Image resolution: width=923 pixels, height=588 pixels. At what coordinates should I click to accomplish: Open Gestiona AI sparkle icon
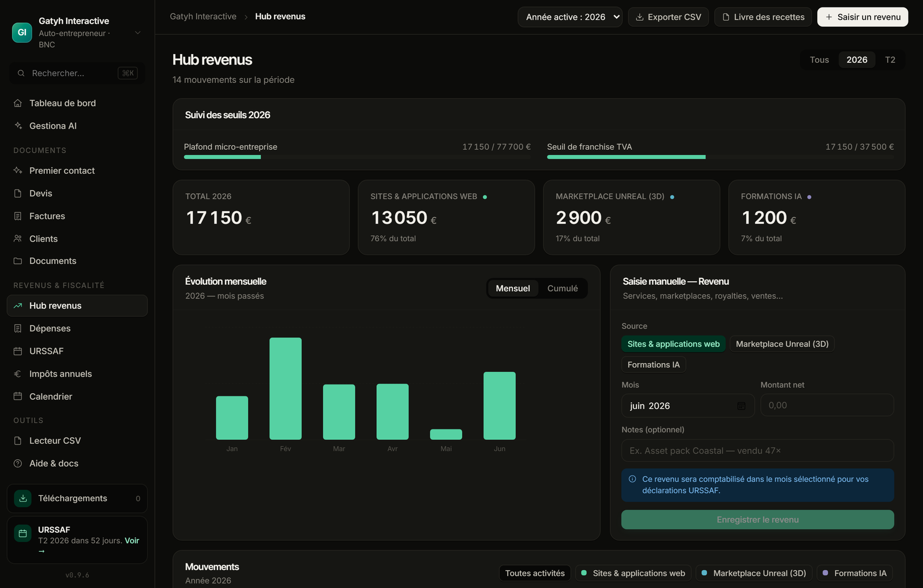point(18,126)
